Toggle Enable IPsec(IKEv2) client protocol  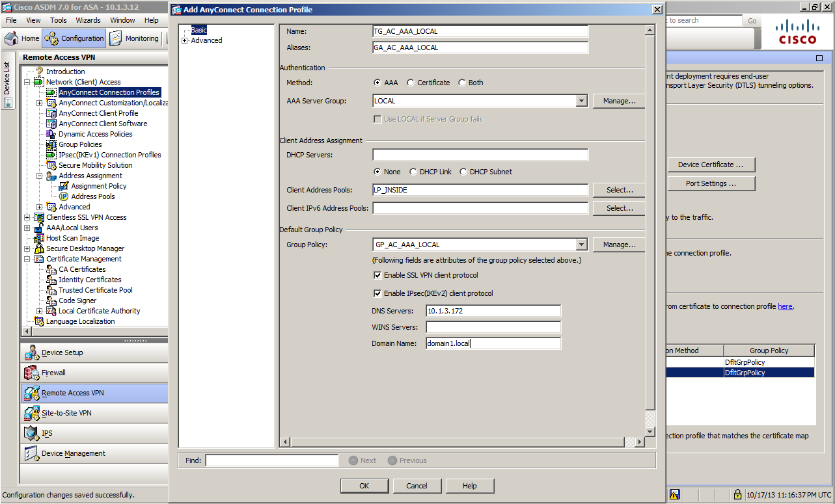click(x=377, y=293)
